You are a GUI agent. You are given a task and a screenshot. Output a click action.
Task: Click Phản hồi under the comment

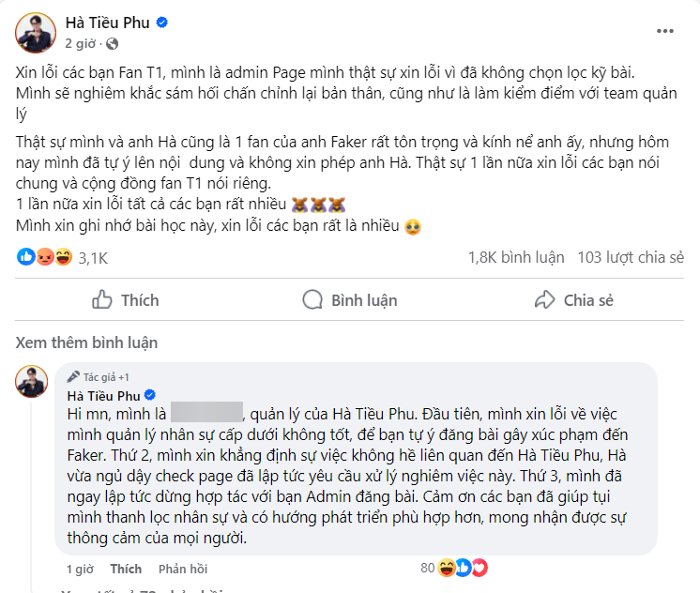[183, 569]
